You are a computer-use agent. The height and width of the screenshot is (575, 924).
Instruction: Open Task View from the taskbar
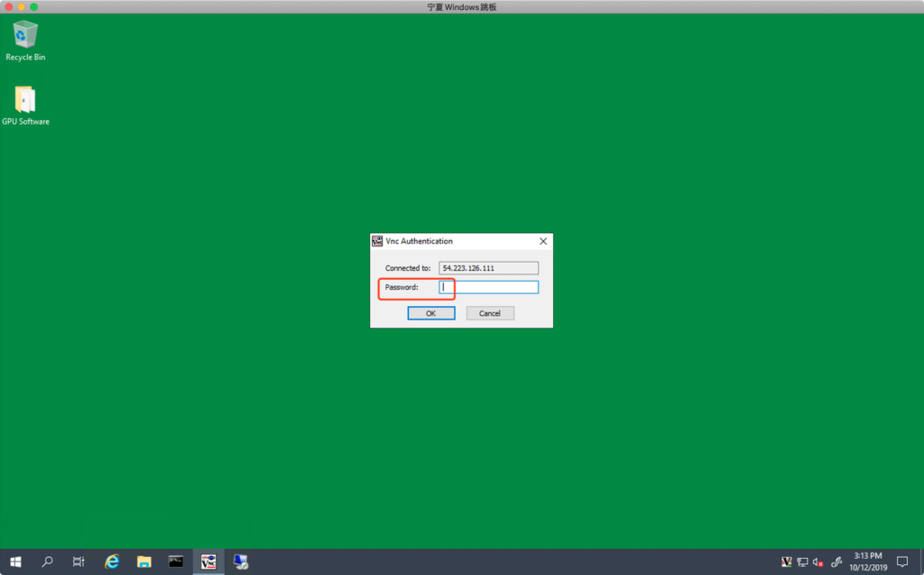coord(79,561)
